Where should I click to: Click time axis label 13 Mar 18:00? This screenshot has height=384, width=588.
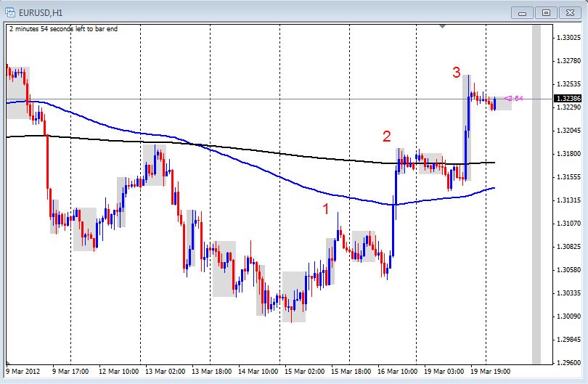[x=211, y=371]
